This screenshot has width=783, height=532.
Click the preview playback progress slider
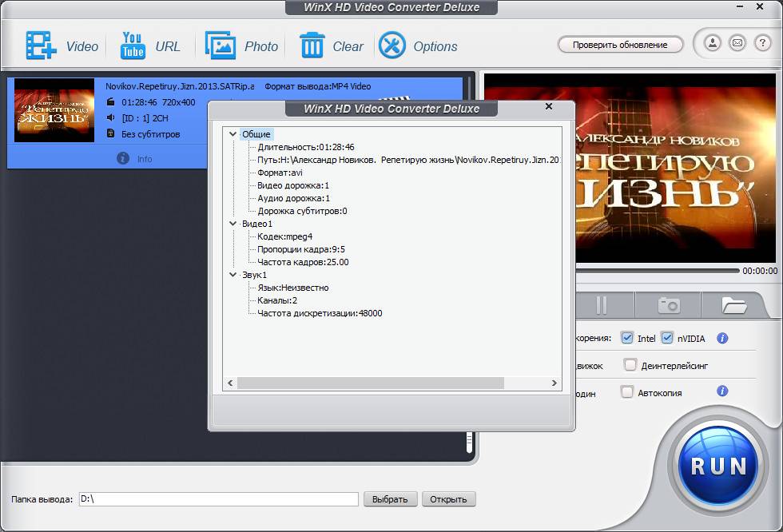click(x=657, y=271)
